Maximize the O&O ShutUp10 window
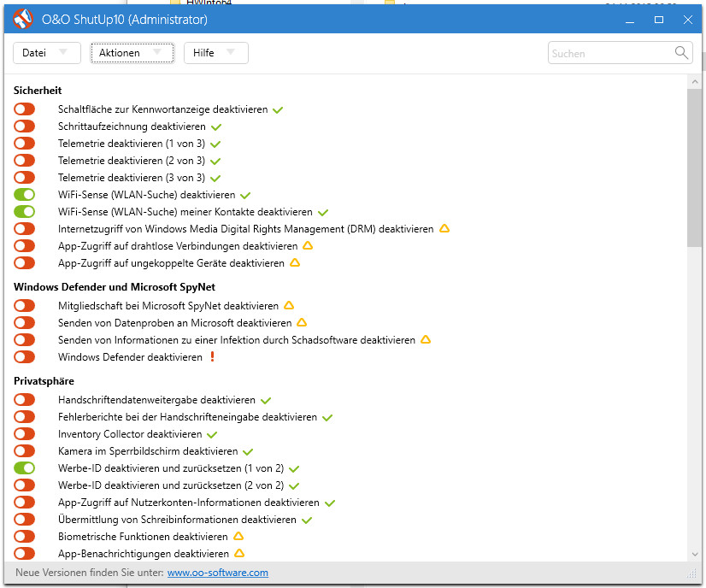The image size is (706, 588). 659,20
